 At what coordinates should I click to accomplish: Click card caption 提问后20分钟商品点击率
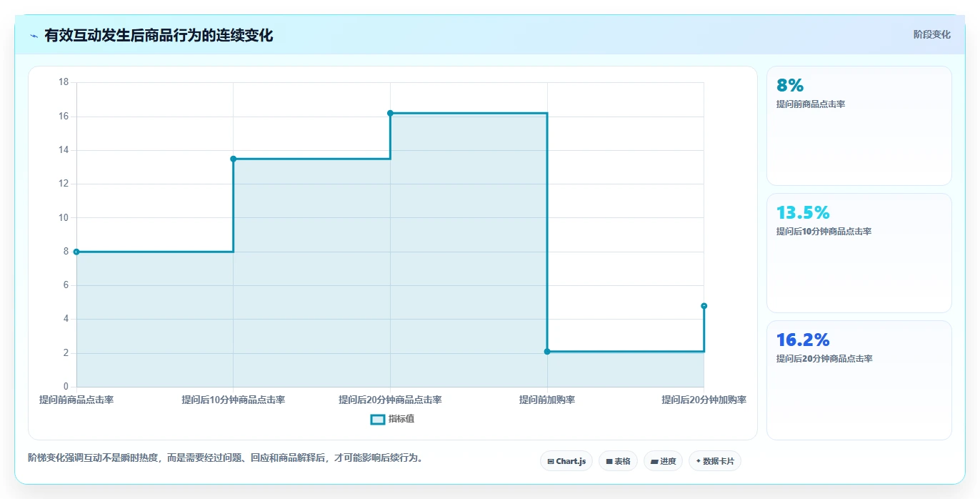click(x=824, y=359)
